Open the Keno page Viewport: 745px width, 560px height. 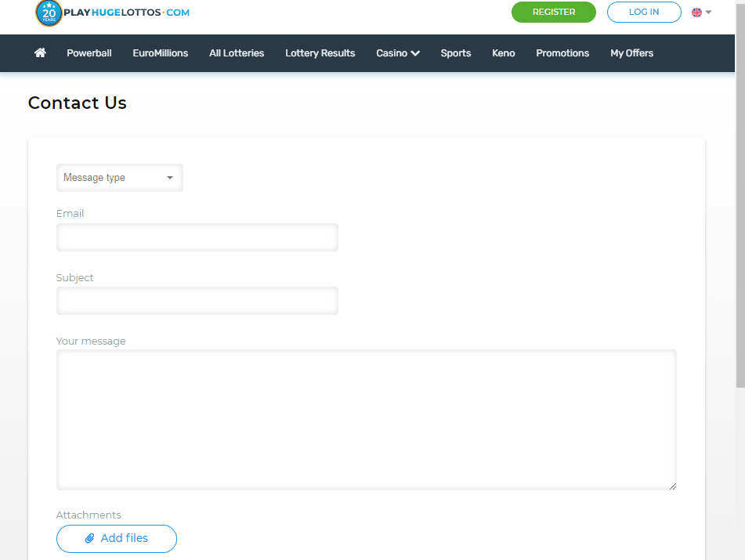(504, 53)
